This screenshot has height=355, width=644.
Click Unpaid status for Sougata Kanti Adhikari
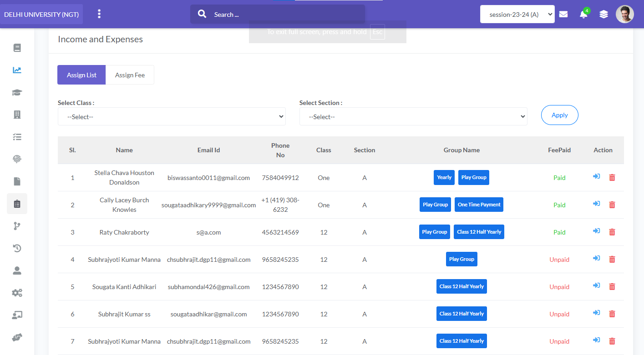pyautogui.click(x=559, y=287)
